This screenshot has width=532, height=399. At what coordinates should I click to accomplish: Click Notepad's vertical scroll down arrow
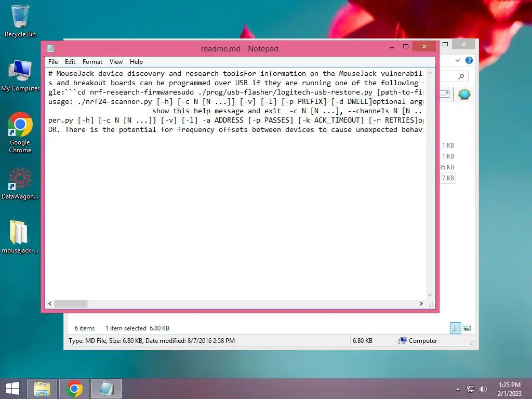pyautogui.click(x=430, y=295)
